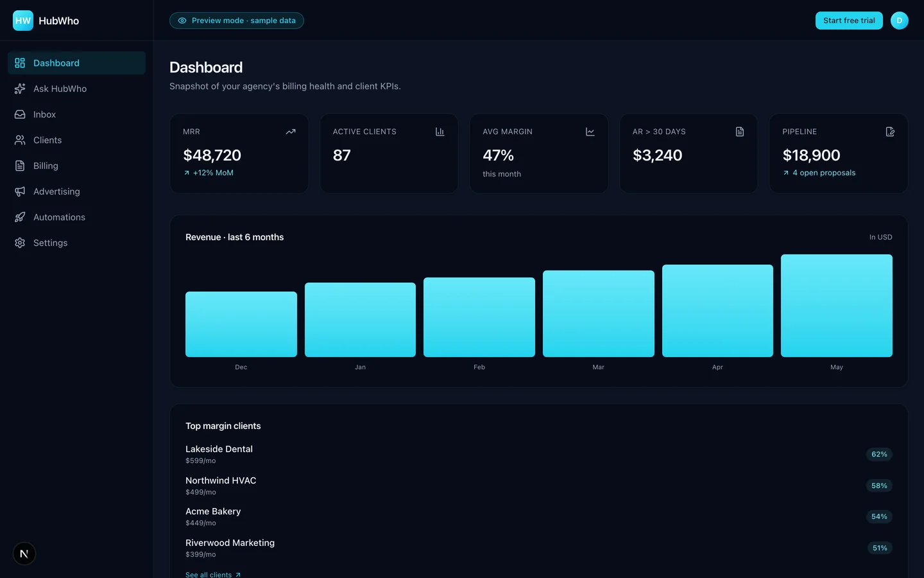Switch to Advertising section
This screenshot has width=924, height=578.
pos(76,191)
